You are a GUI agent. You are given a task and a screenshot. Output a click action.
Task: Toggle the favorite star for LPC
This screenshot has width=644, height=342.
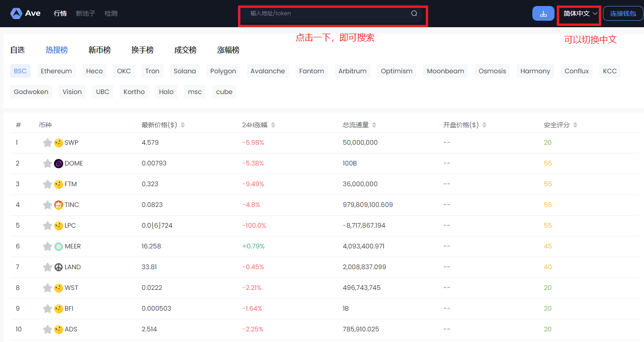[48, 226]
